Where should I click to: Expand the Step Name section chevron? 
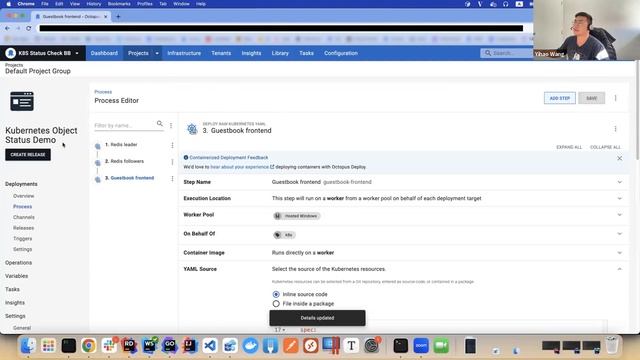click(620, 182)
